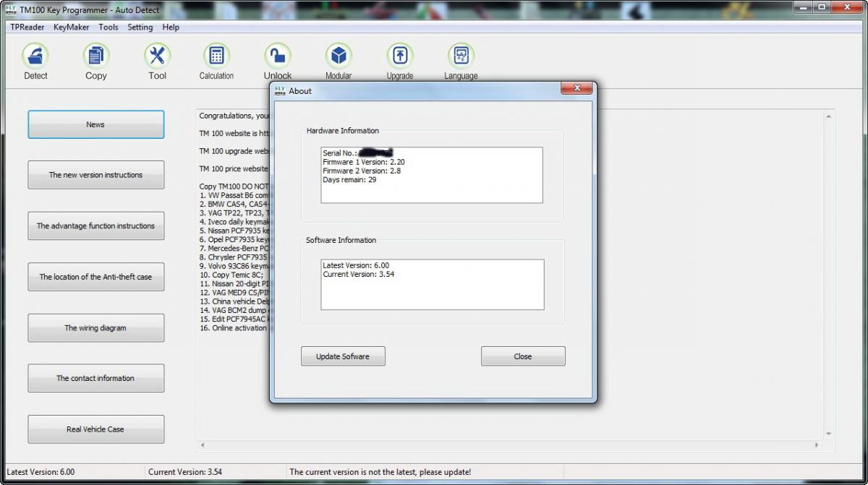The width and height of the screenshot is (868, 485).
Task: Click 'Serial No.' line in Hardware Information
Action: pos(358,153)
